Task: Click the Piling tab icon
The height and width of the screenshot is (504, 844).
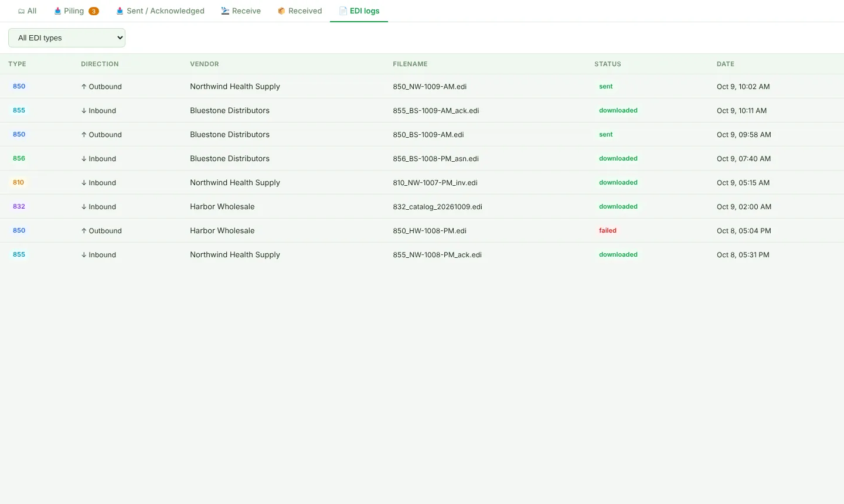Action: click(57, 11)
